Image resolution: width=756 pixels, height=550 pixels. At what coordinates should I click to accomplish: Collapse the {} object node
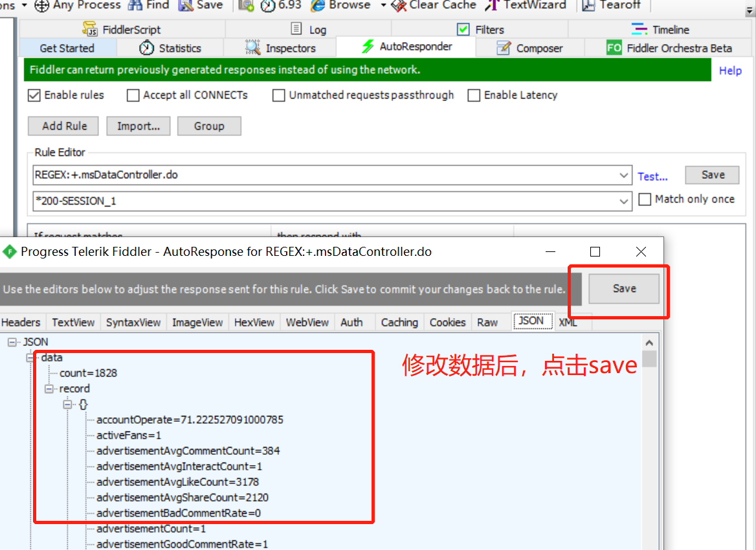pyautogui.click(x=67, y=404)
